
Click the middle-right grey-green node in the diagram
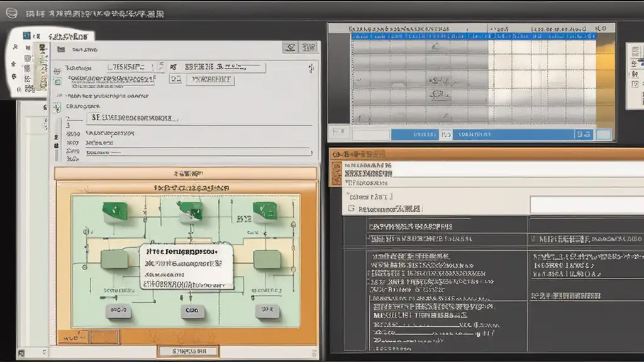[265, 259]
